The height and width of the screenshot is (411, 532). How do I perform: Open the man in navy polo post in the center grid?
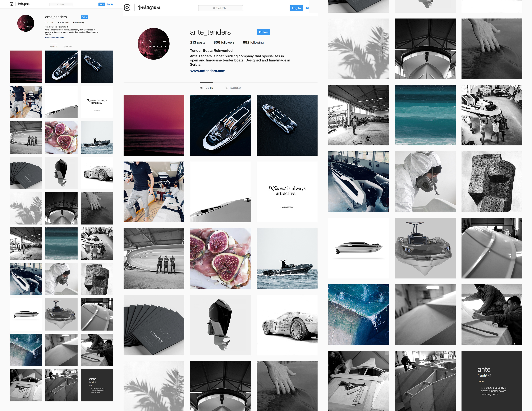[x=154, y=192]
